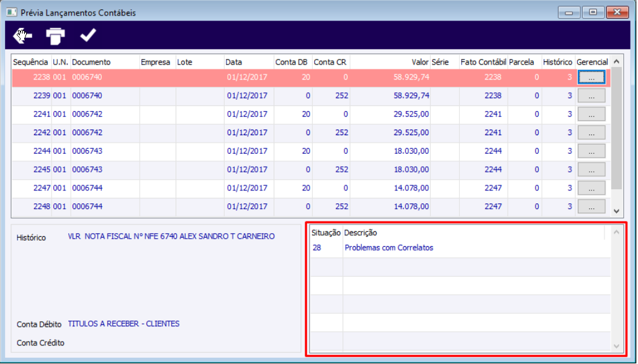Maximize the Prévia Lançamentos Contábeis window
The width and height of the screenshot is (638, 364).
(593, 12)
